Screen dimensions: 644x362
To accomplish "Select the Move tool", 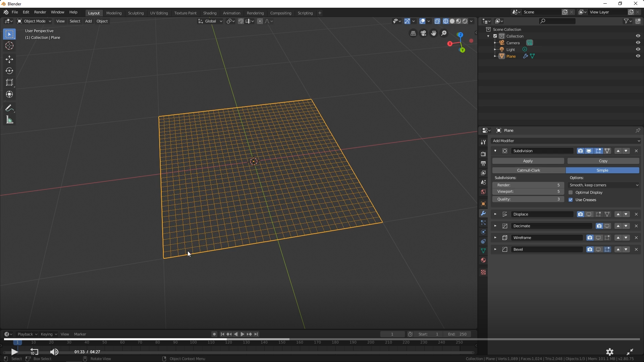I will coord(9,59).
